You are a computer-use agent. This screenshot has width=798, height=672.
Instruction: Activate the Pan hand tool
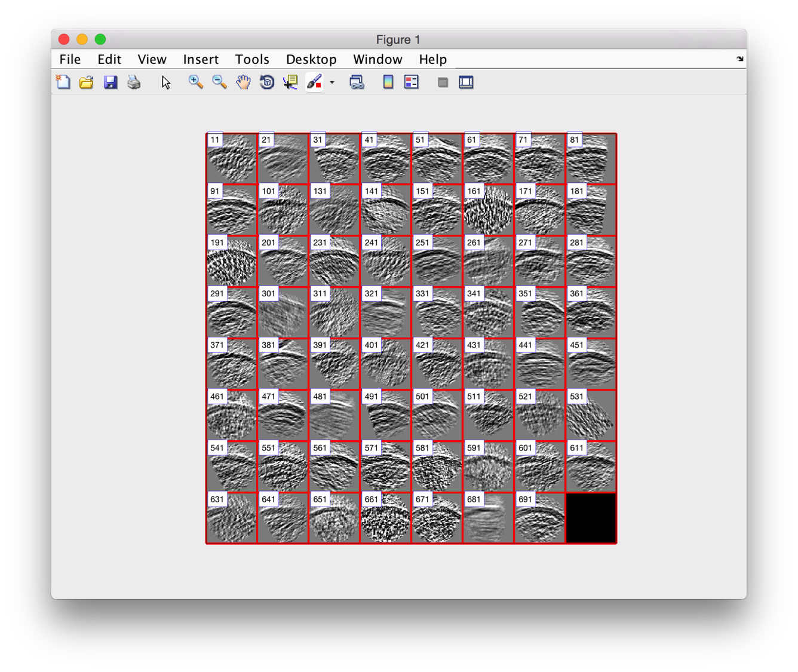click(243, 82)
